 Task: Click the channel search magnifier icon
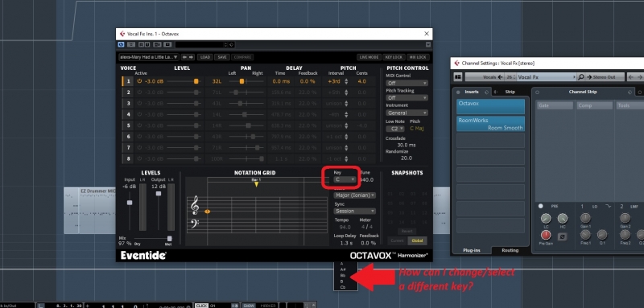[580, 76]
